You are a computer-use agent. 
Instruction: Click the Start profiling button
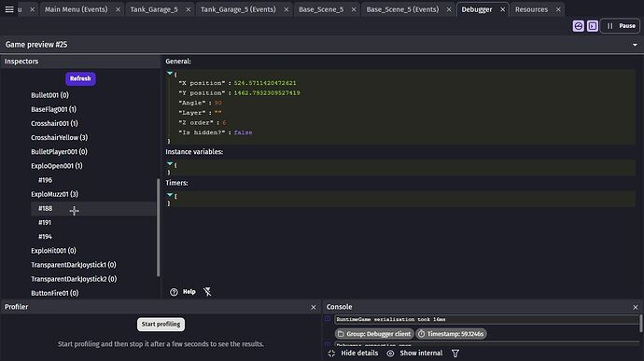(x=161, y=324)
